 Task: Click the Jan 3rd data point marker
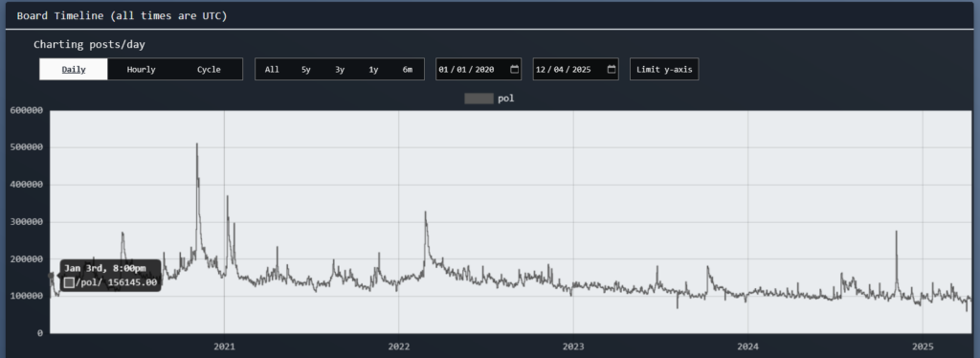pos(51,276)
